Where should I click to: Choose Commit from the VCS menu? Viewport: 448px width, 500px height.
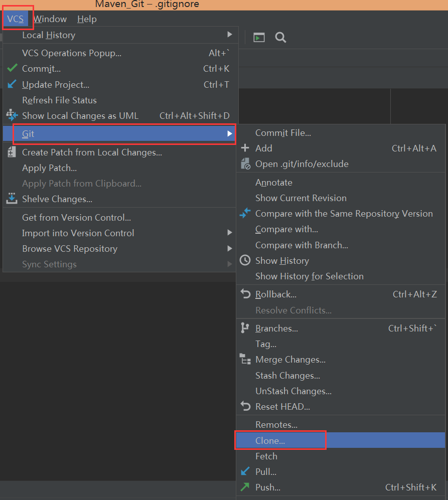coord(120,69)
